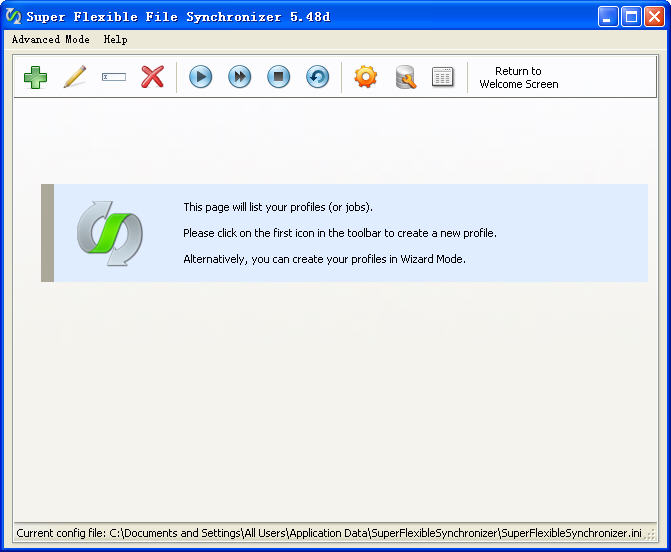
Task: Maximize the Super Flexible File Synchronizer window
Action: point(631,17)
